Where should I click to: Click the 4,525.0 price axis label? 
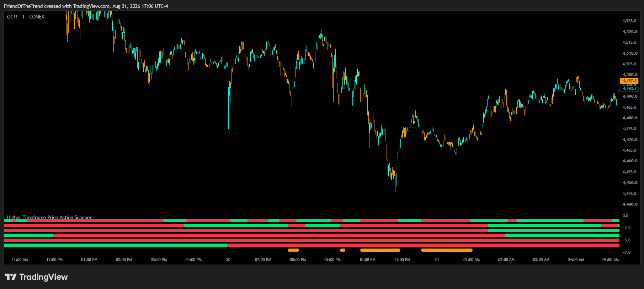click(x=629, y=21)
